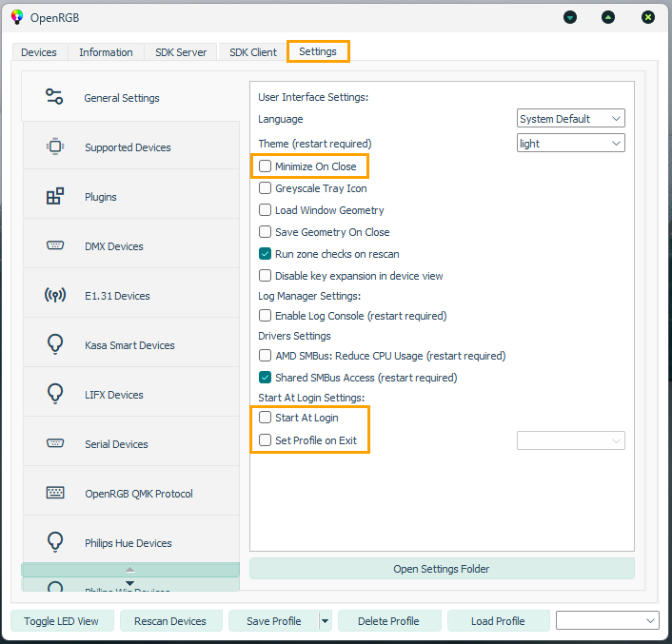Click the DMX Devices connector icon
Viewport: 672px width, 644px height.
pyautogui.click(x=55, y=245)
